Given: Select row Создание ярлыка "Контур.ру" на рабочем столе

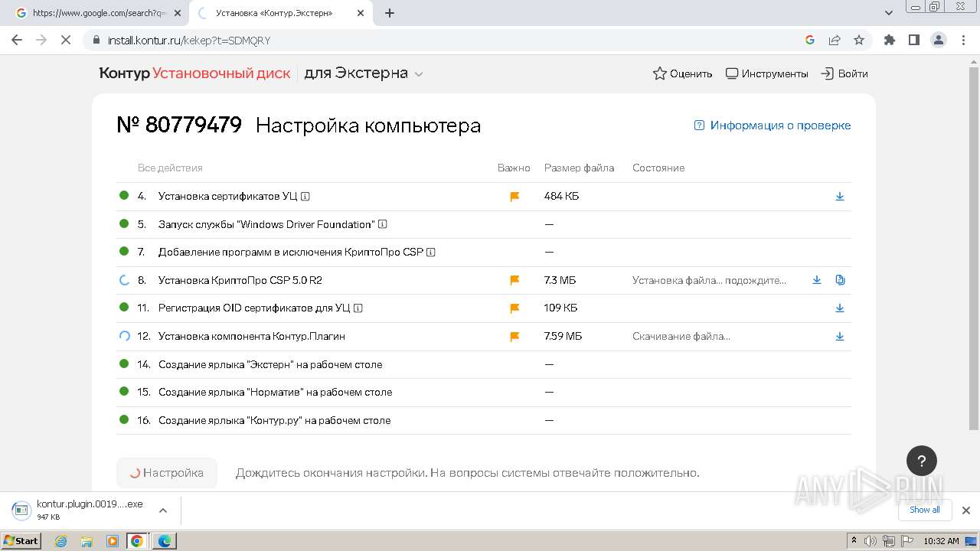Looking at the screenshot, I should [x=484, y=420].
